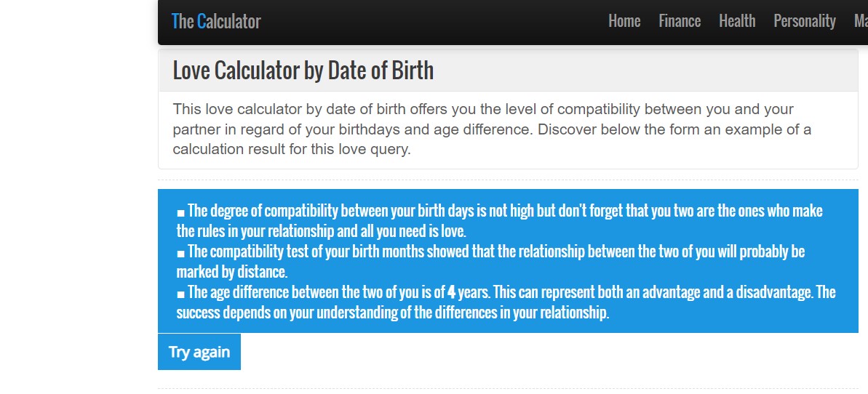Select the Health navigation item
The width and height of the screenshot is (868, 394).
coord(737,21)
